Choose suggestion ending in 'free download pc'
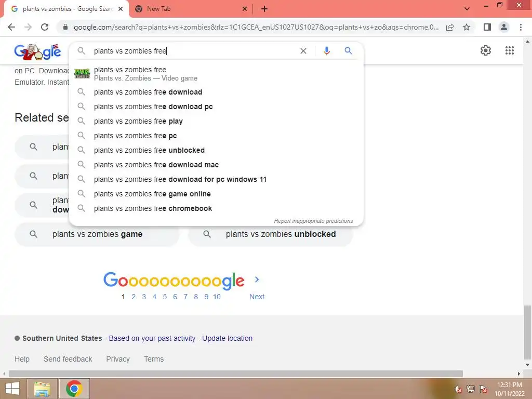 [x=216, y=107]
